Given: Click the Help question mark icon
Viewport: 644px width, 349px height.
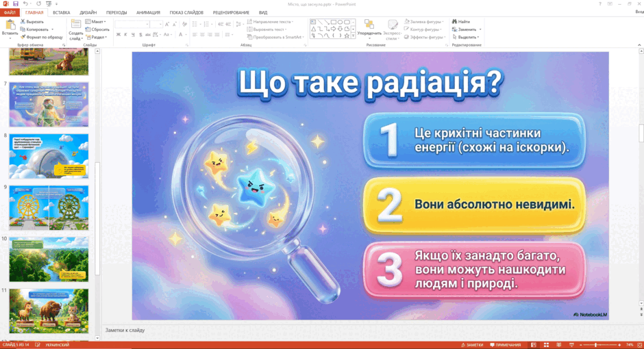Looking at the screenshot, I should pyautogui.click(x=600, y=3).
